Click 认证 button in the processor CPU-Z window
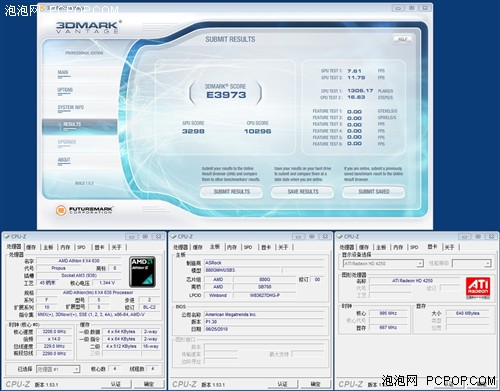The image size is (500, 391). [116, 384]
